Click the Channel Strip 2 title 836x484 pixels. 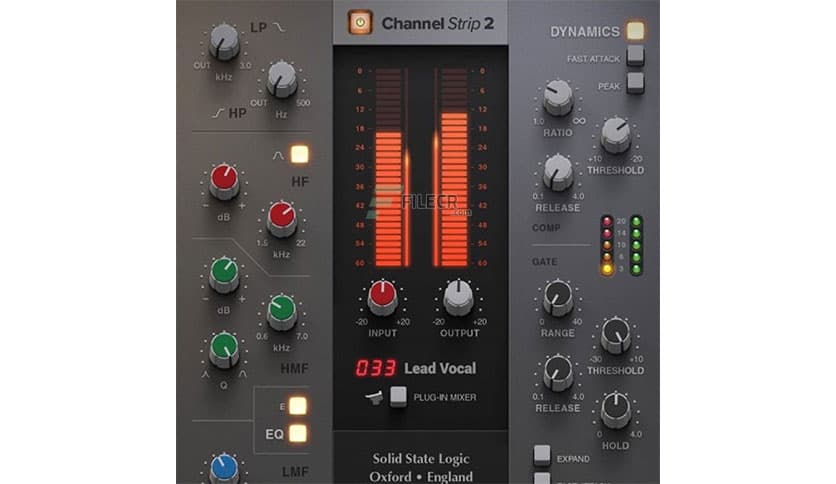[438, 23]
